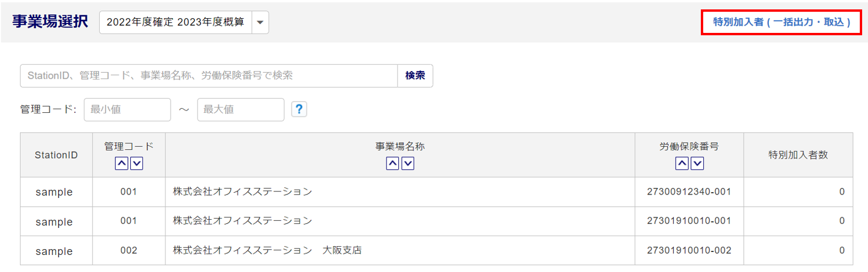Click the 検索 search button

tap(415, 76)
